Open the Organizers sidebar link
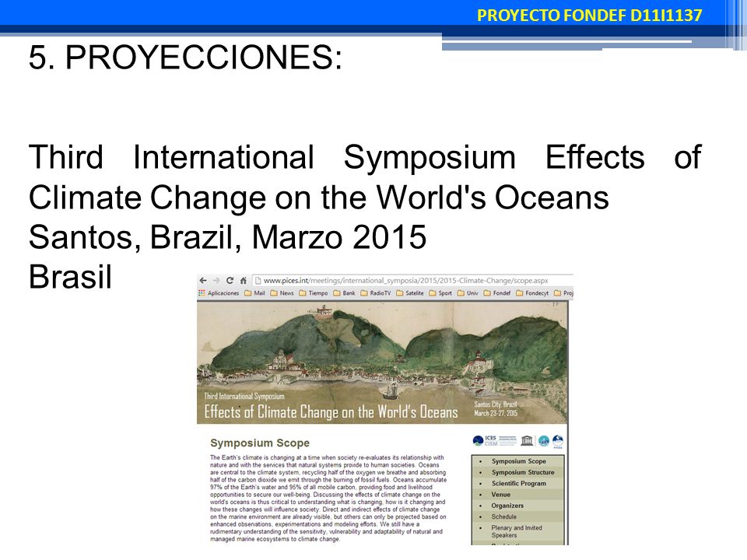Viewport: 747px width, 560px height. click(507, 506)
